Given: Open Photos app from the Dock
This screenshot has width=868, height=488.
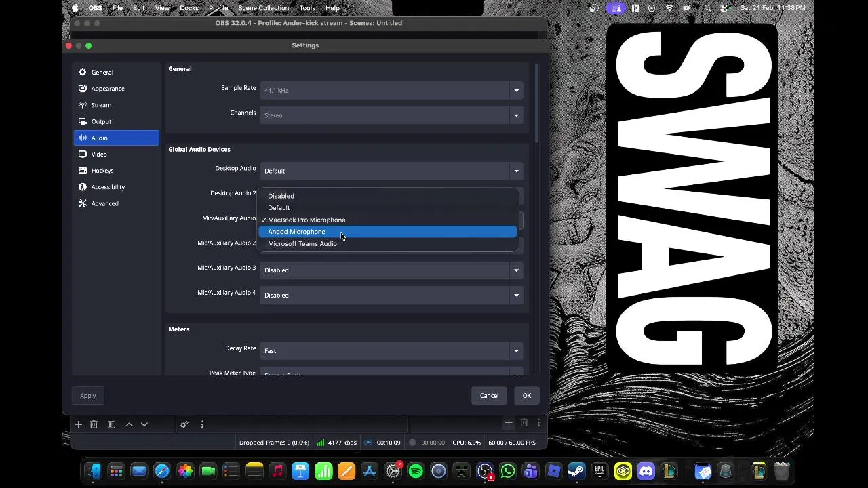Looking at the screenshot, I should [x=185, y=471].
